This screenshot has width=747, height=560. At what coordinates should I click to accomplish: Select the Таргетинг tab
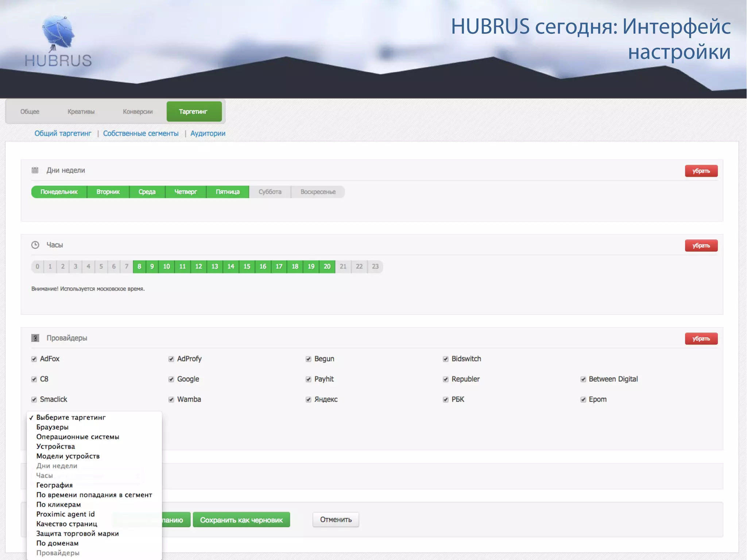coord(194,112)
